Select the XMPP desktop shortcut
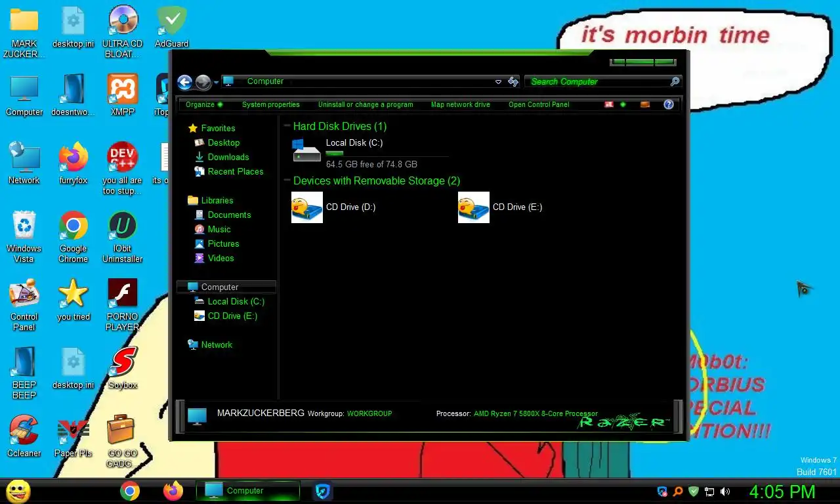 [x=123, y=95]
